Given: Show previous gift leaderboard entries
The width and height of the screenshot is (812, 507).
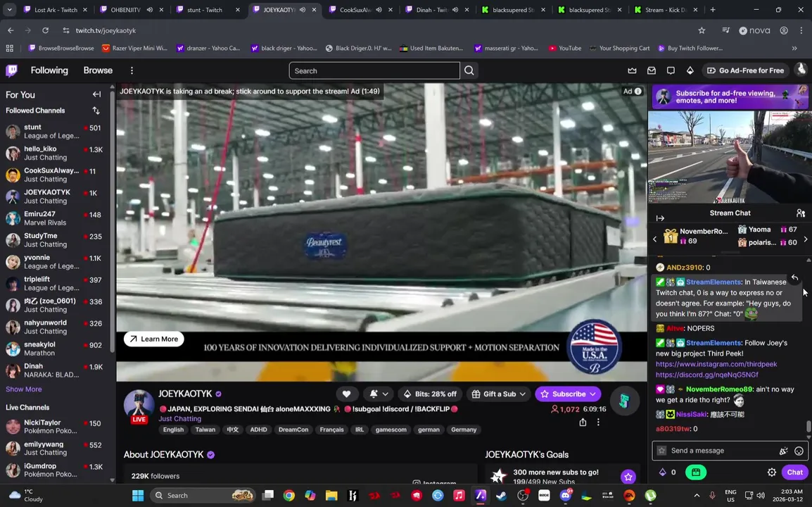Looking at the screenshot, I should (654, 239).
